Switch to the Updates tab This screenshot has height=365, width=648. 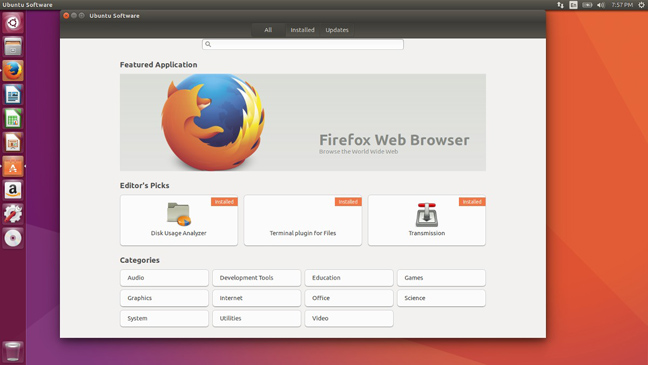pyautogui.click(x=337, y=30)
